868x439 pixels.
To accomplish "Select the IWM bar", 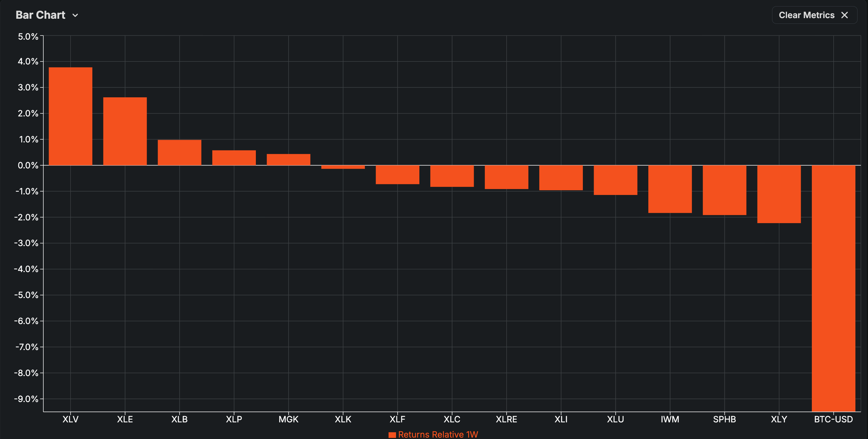I will 670,189.
